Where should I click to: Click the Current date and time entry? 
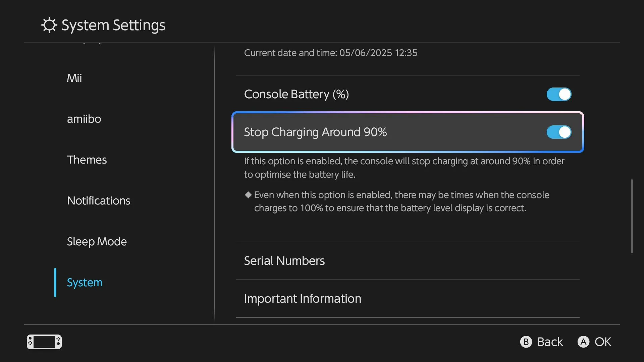(330, 53)
